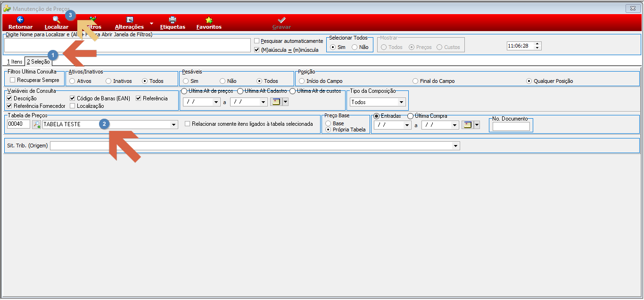
Task: Click the Retornar back arrow icon
Action: (x=20, y=20)
